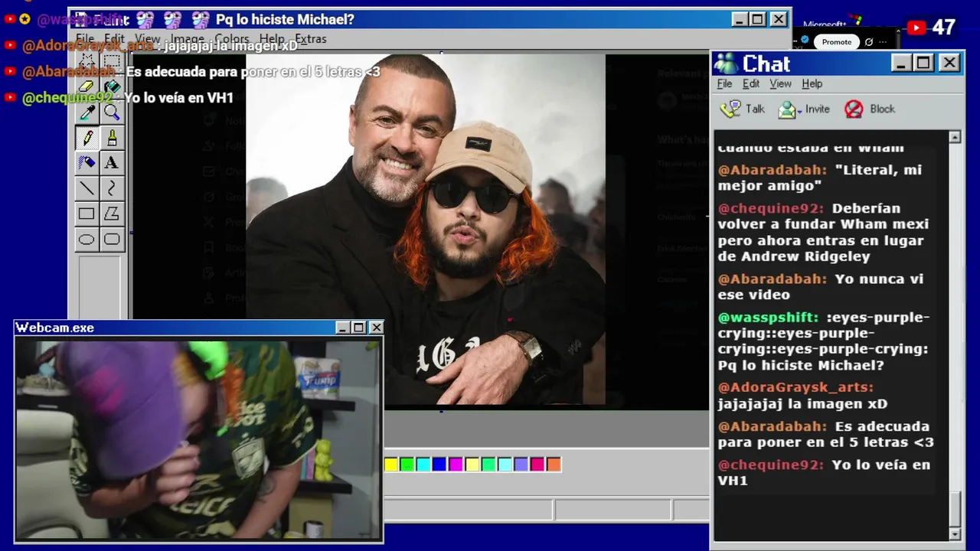The width and height of the screenshot is (980, 551).
Task: Click the Chat scrollbar up arrow
Action: click(955, 138)
